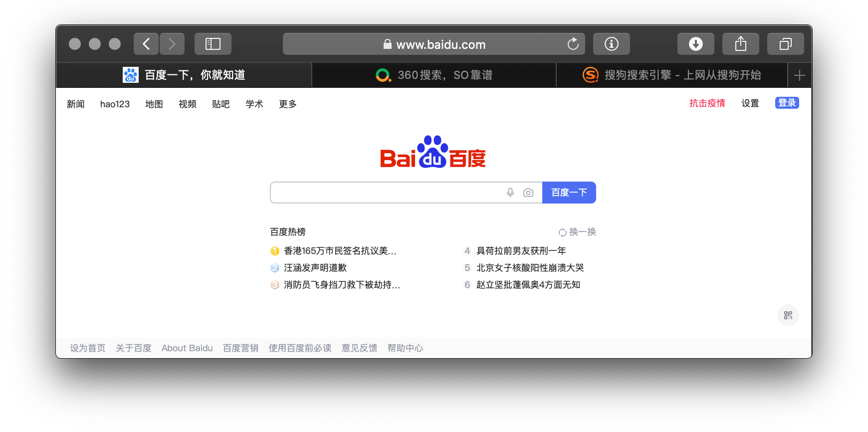Click footer link 百度营销

(x=241, y=348)
